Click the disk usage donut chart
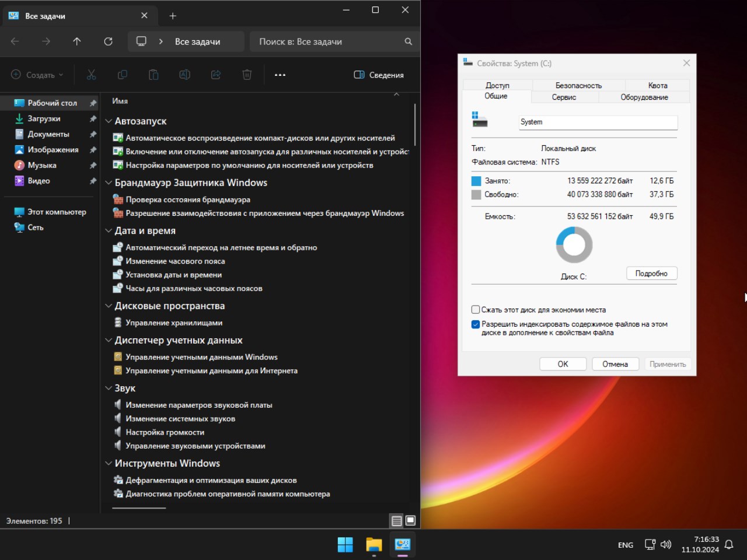The image size is (747, 560). click(574, 245)
